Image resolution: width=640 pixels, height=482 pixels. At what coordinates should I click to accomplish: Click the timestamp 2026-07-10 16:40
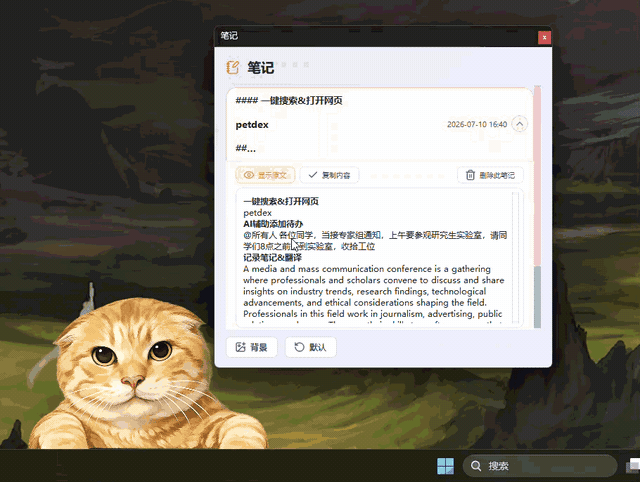[477, 124]
